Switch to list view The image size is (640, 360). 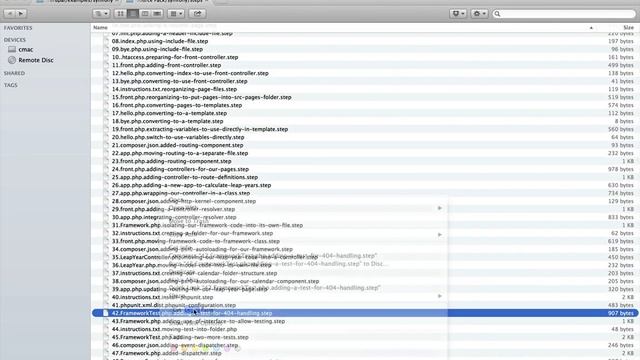[x=133, y=13]
